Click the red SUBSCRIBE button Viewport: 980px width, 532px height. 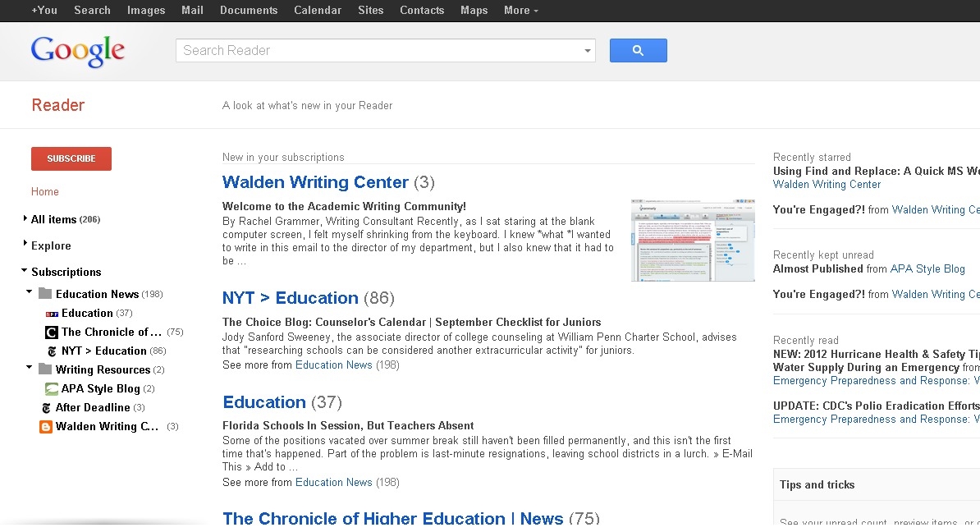pos(71,158)
